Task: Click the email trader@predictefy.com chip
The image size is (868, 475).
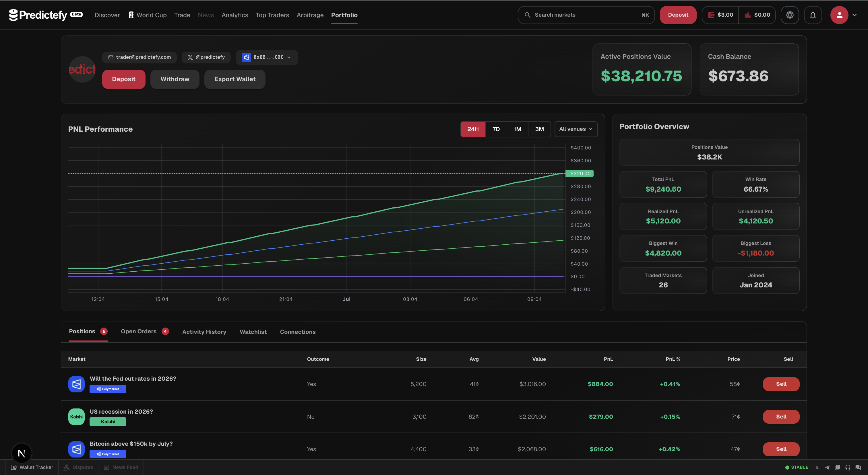Action: pos(139,57)
